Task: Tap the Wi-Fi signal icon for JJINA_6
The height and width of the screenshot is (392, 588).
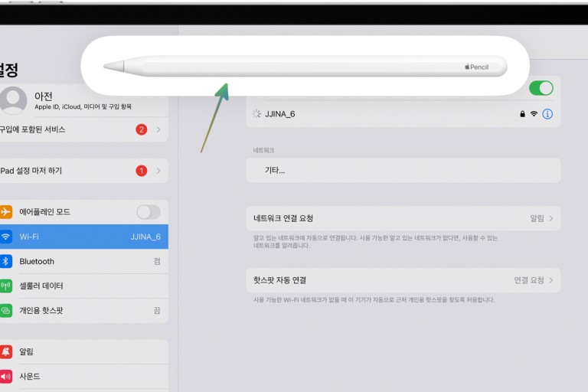Action: (x=534, y=114)
